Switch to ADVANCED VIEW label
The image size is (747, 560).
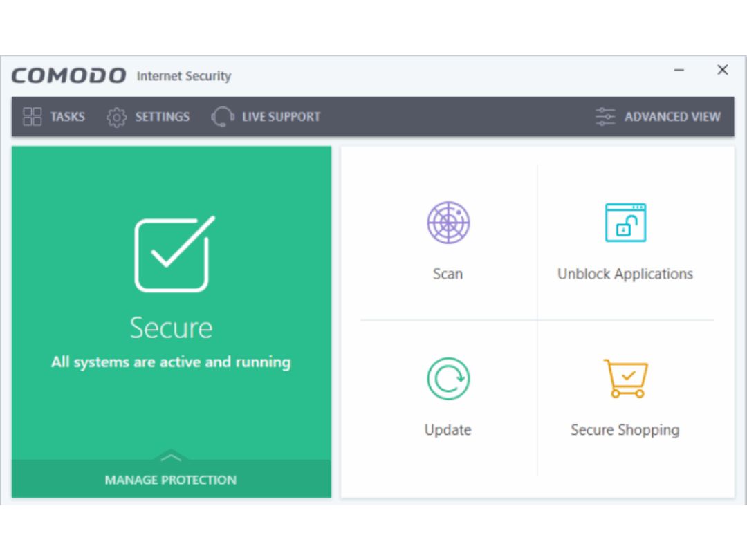pos(673,117)
